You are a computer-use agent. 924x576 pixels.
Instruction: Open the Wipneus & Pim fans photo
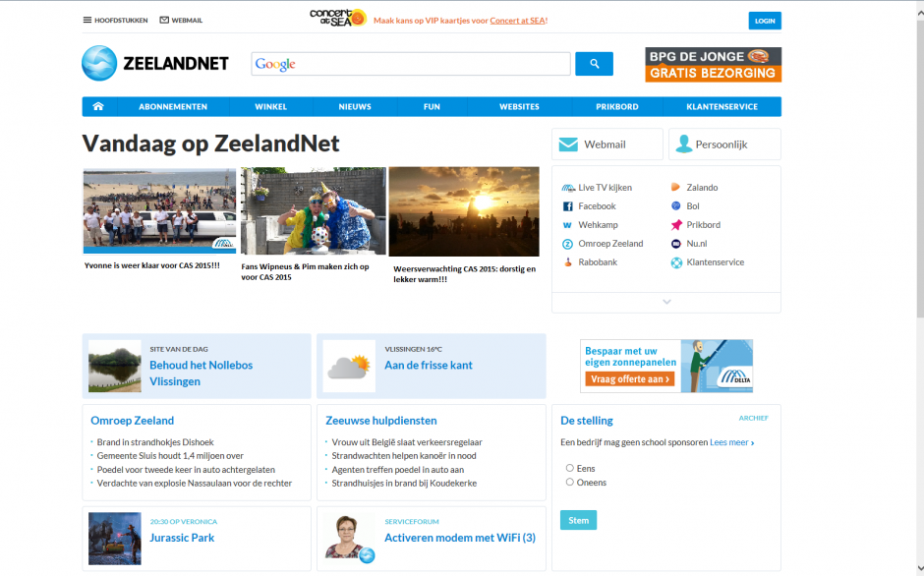[314, 211]
